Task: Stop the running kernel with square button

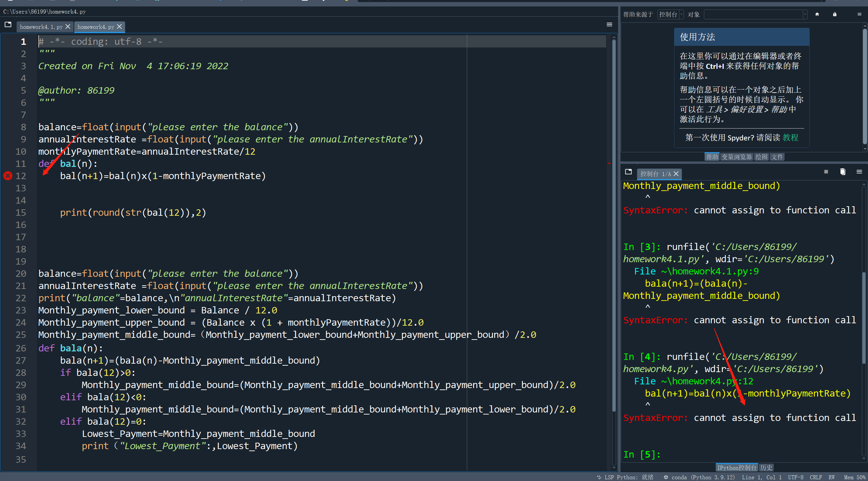Action: pyautogui.click(x=826, y=172)
